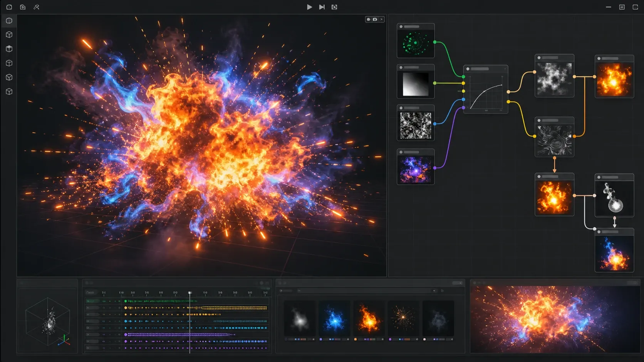Click the green track's first keyframe circle
644x362 pixels.
click(126, 301)
